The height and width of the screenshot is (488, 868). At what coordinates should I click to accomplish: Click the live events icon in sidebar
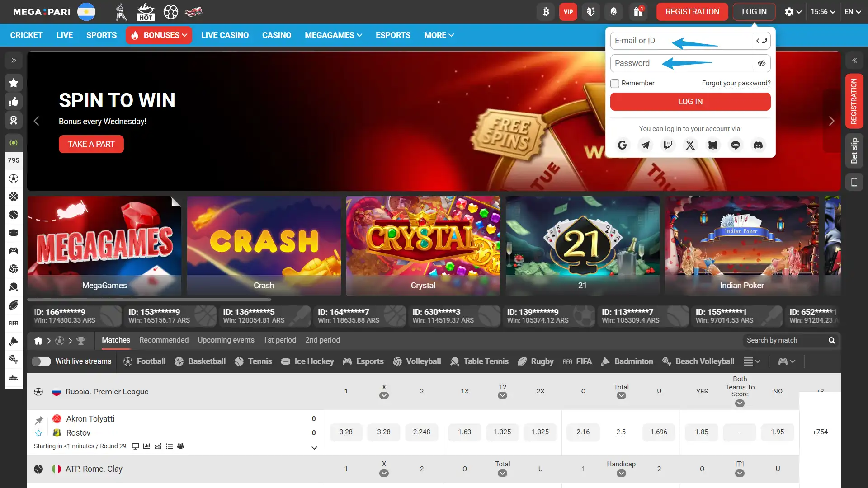pyautogui.click(x=14, y=143)
